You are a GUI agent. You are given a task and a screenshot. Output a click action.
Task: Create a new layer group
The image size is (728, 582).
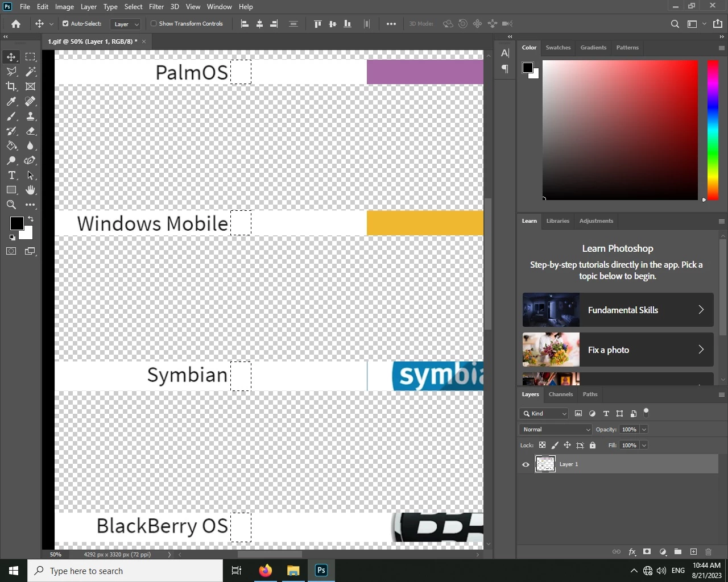(x=678, y=552)
